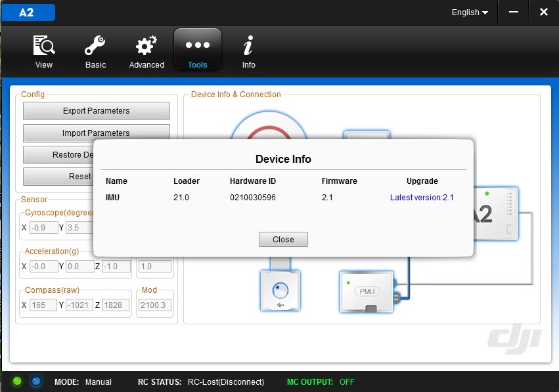The width and height of the screenshot is (559, 392).
Task: Click Export Parameters button
Action: 96,111
